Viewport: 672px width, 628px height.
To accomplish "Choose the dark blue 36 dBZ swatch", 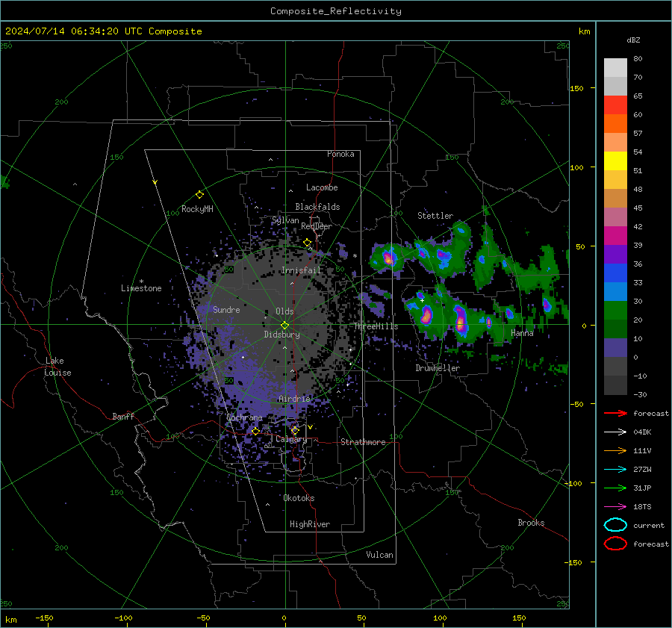I will coord(615,273).
